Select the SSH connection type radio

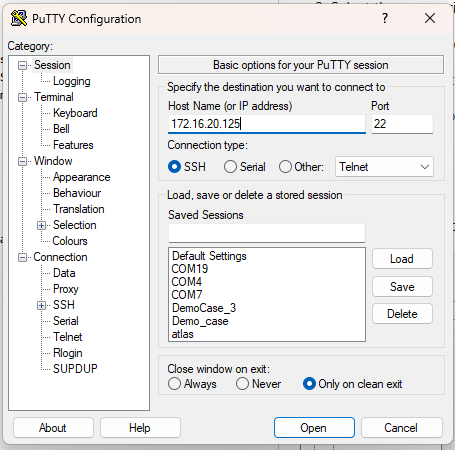point(174,167)
